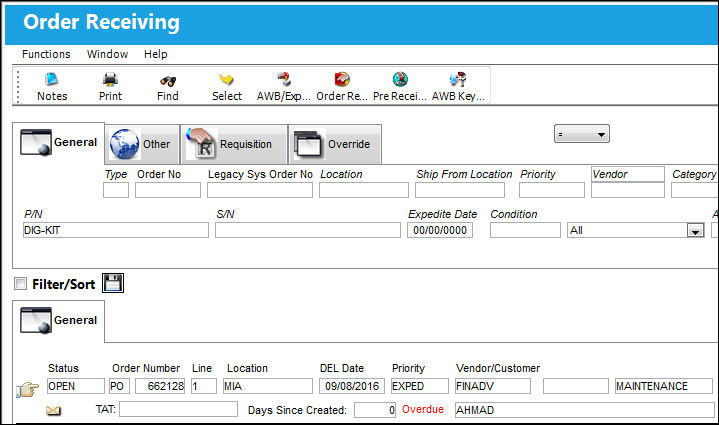Click the P/N field containing DIG-KIT
This screenshot has width=719, height=425.
[116, 230]
